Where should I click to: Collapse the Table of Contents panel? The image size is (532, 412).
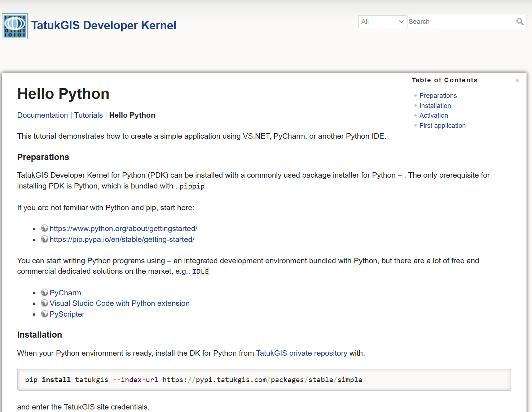pos(517,80)
